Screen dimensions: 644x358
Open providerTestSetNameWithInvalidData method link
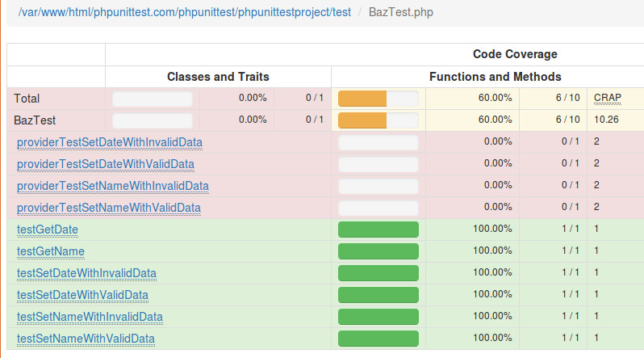(x=112, y=186)
